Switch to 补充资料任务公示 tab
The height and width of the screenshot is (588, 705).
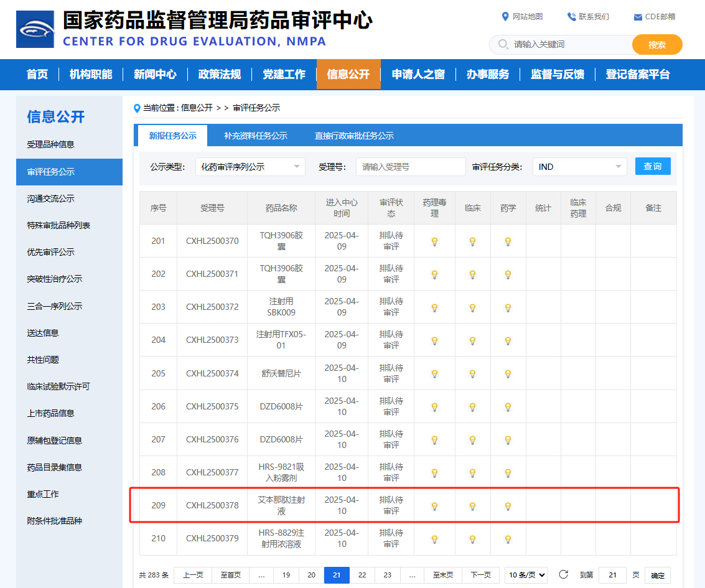point(255,135)
